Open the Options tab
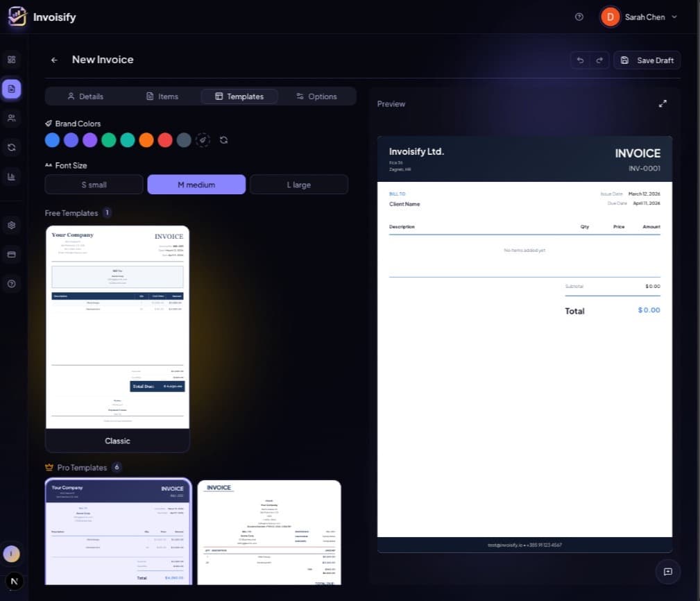The image size is (700, 601). 316,96
